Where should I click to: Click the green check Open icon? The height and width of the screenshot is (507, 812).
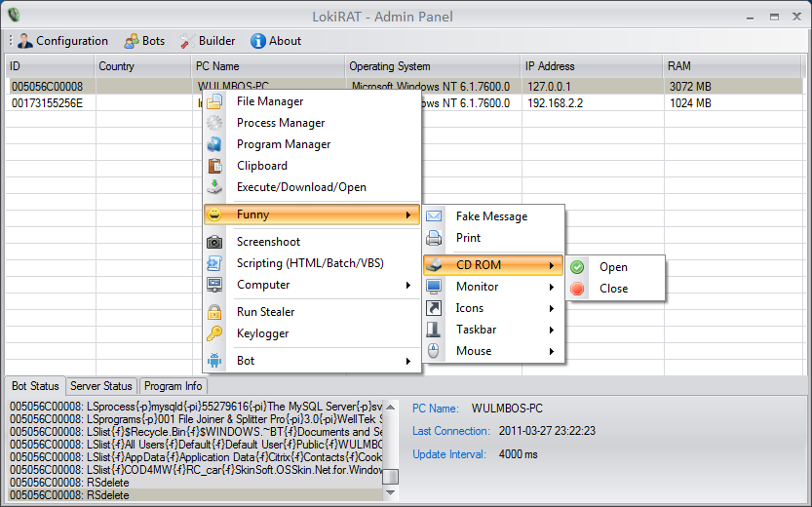click(x=577, y=267)
